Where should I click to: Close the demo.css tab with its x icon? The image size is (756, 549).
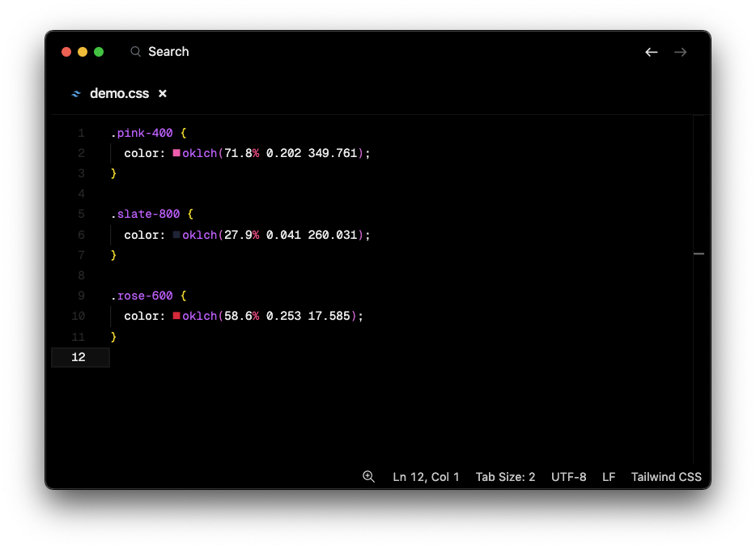pos(162,93)
